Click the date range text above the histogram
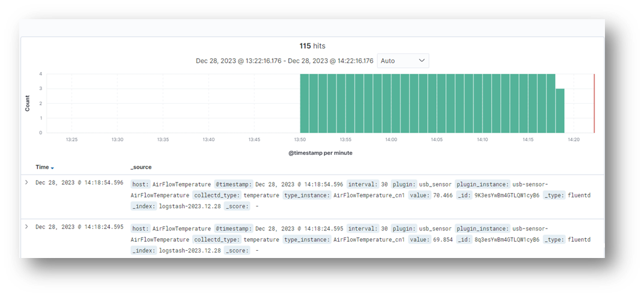 pyautogui.click(x=285, y=61)
